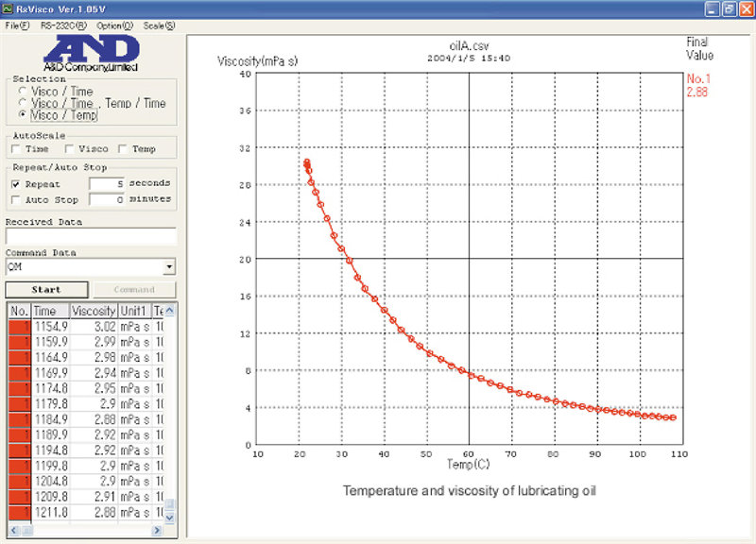The width and height of the screenshot is (756, 544).
Task: Click the A&D Company logo
Action: point(90,54)
